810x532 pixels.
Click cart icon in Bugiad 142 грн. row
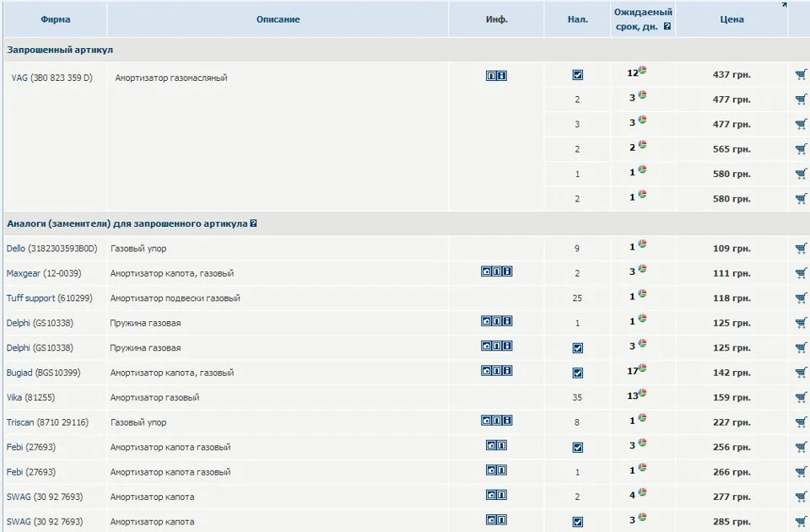point(801,373)
